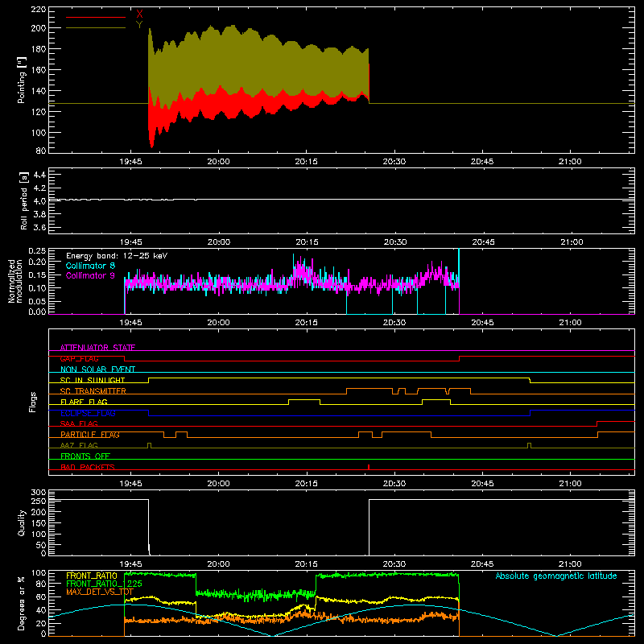Click the 20:30 tick under the modulation plot
The height and width of the screenshot is (644, 644).
click(x=394, y=323)
